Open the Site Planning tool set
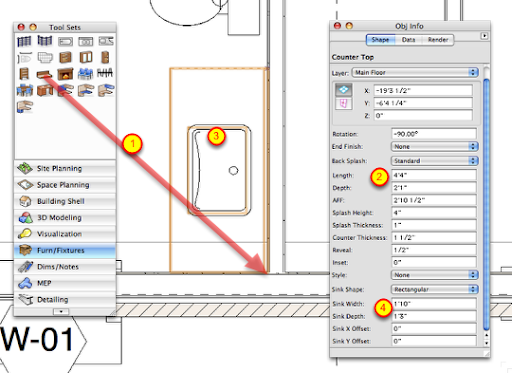The image size is (512, 373). click(x=65, y=168)
